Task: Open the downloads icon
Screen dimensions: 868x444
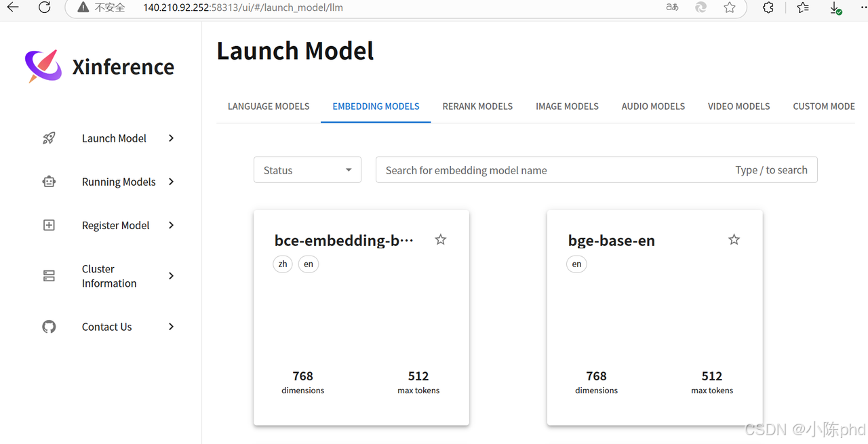Action: tap(836, 7)
